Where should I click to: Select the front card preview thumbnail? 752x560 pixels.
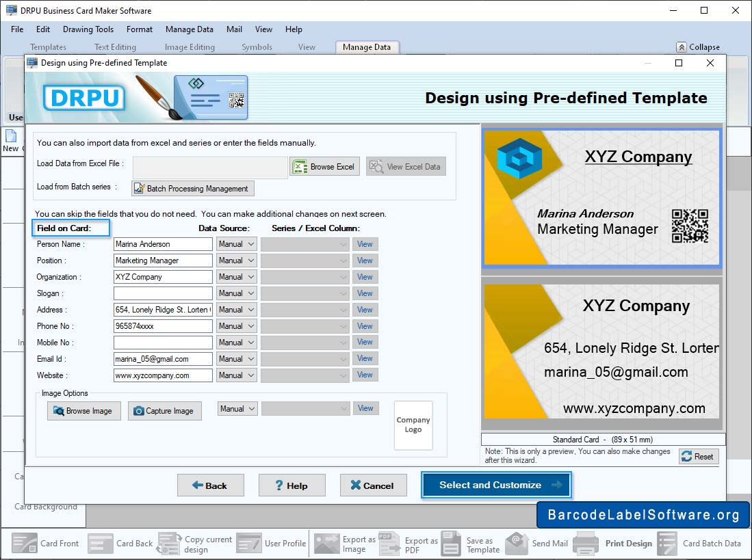tap(602, 198)
